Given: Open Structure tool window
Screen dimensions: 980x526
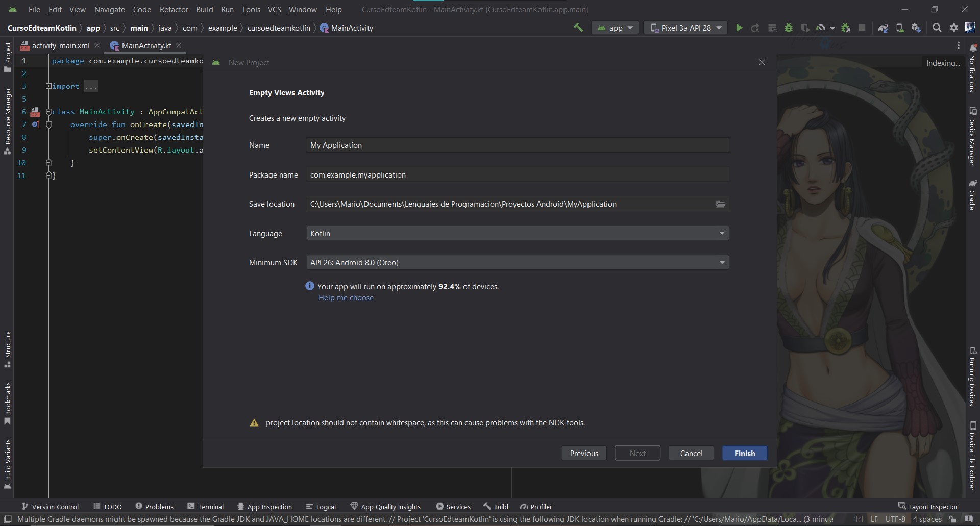Looking at the screenshot, I should click(8, 349).
